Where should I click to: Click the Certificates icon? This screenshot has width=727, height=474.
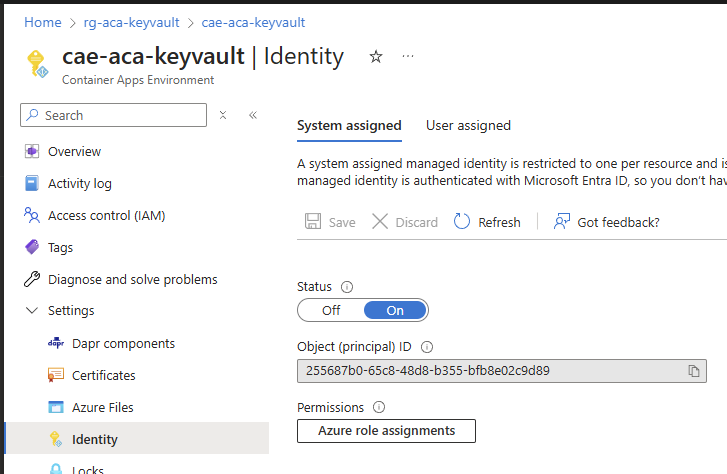[x=56, y=375]
